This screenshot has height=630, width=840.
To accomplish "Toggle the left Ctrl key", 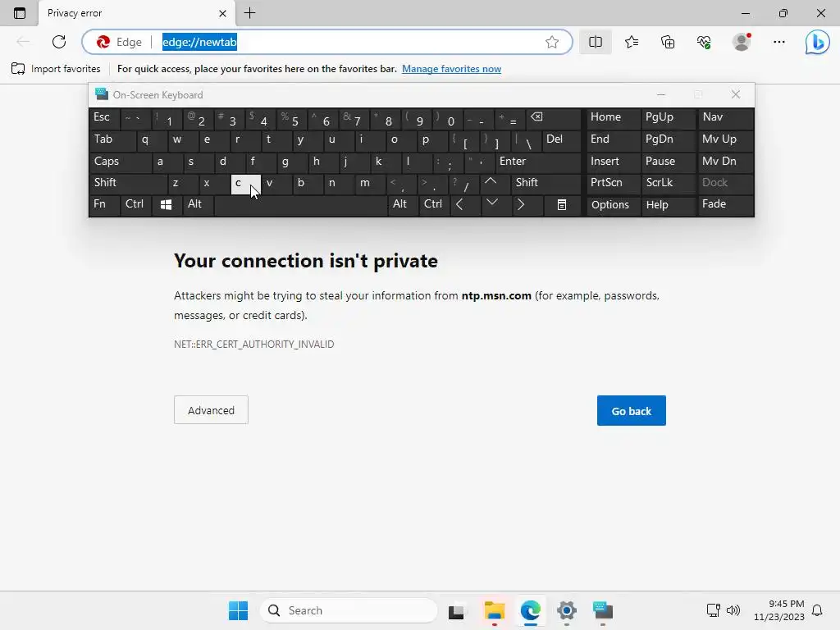I will point(135,204).
